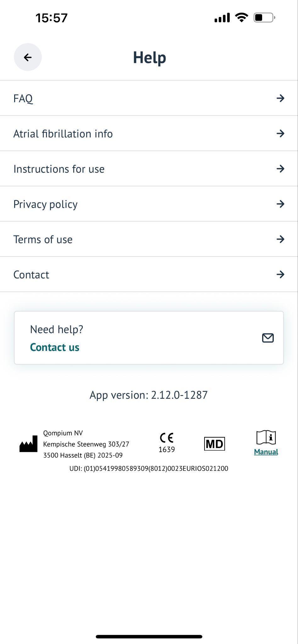Click the Wi-Fi status icon

(x=241, y=18)
